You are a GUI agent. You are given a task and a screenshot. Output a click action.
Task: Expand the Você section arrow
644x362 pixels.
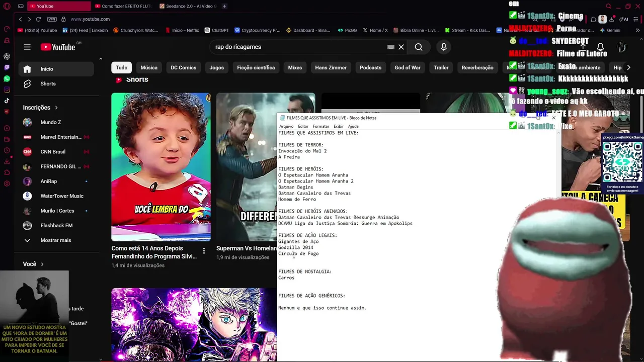(x=42, y=264)
